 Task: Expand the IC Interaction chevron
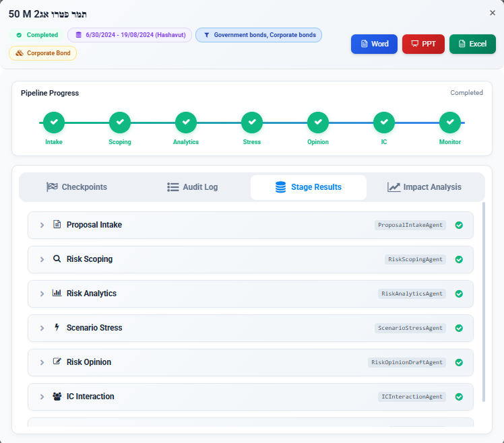[x=42, y=397]
